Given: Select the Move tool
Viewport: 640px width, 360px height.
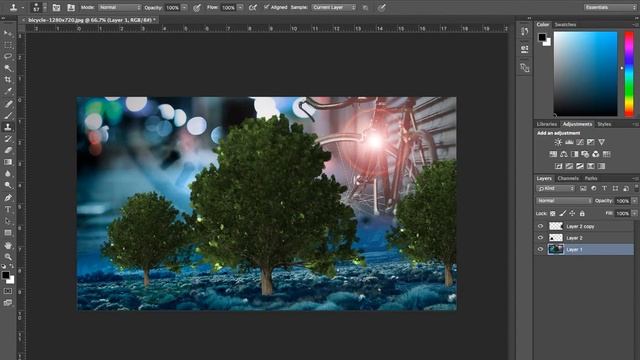Looking at the screenshot, I should 8,33.
